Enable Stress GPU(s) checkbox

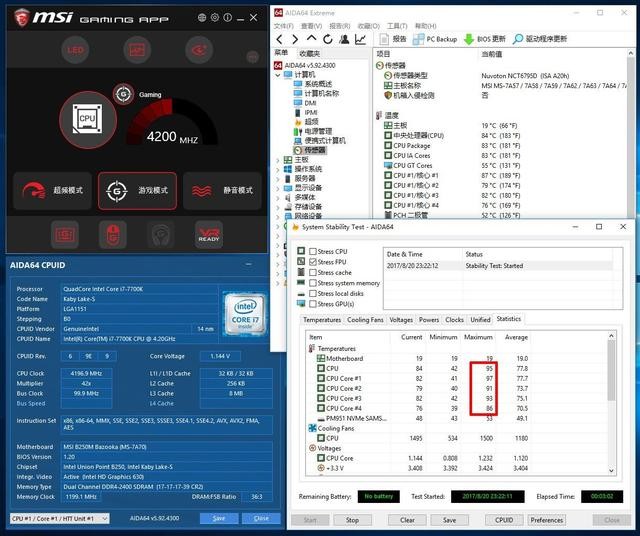pos(313,304)
